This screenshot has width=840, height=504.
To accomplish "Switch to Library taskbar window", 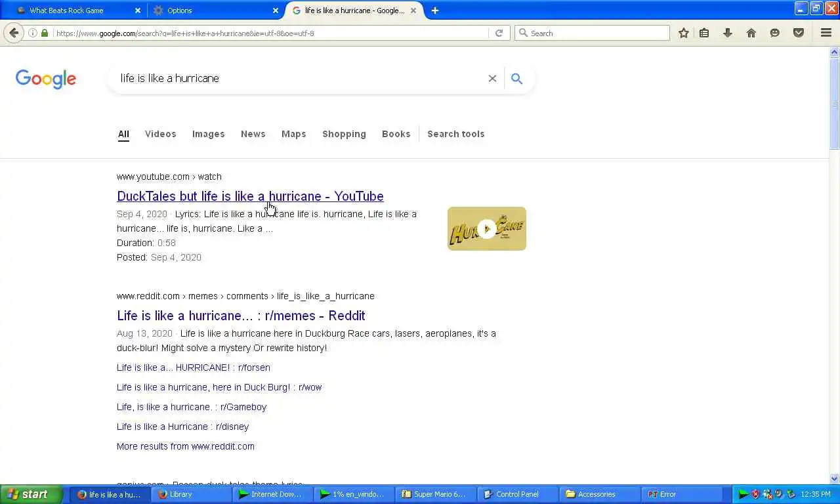I will click(x=190, y=494).
